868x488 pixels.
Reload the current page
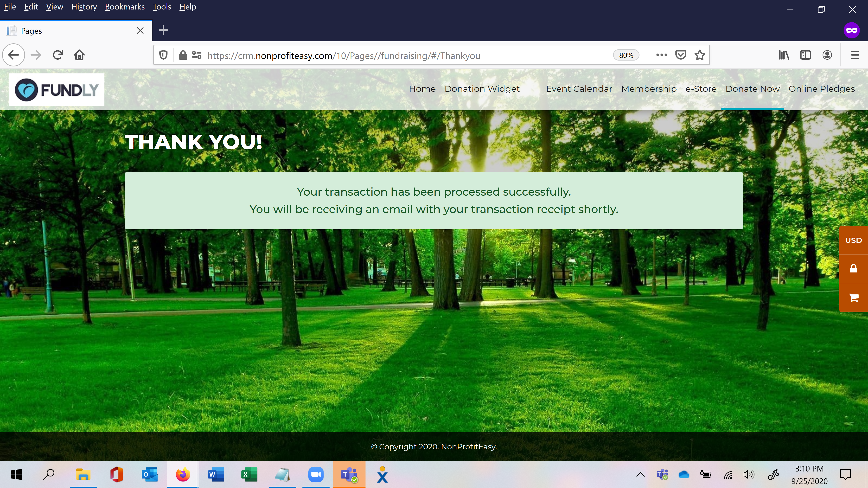[58, 55]
